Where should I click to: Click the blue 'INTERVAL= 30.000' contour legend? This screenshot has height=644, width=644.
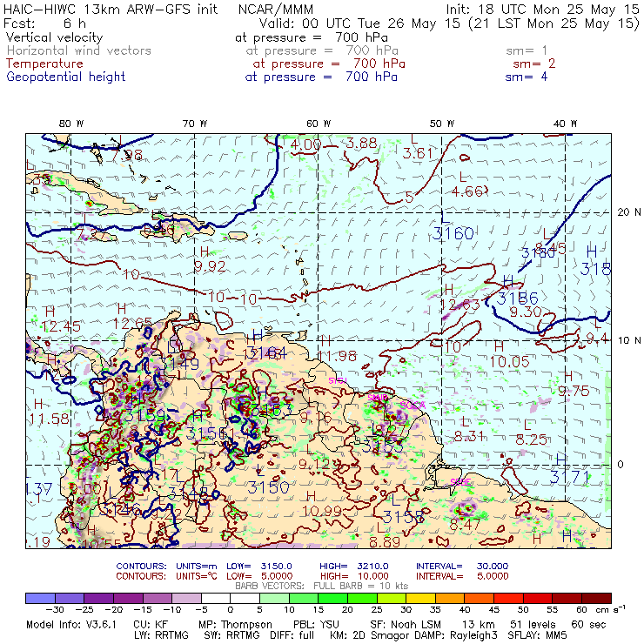[462, 566]
